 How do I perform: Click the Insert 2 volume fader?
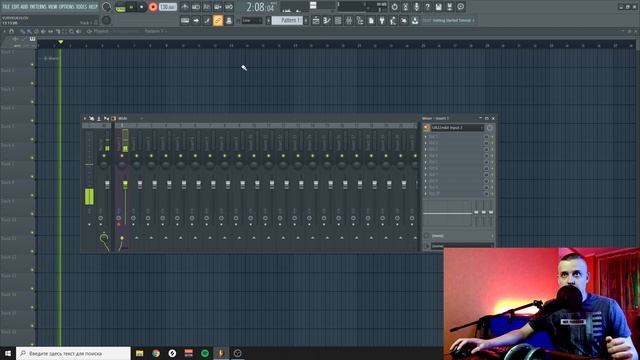[x=140, y=184]
